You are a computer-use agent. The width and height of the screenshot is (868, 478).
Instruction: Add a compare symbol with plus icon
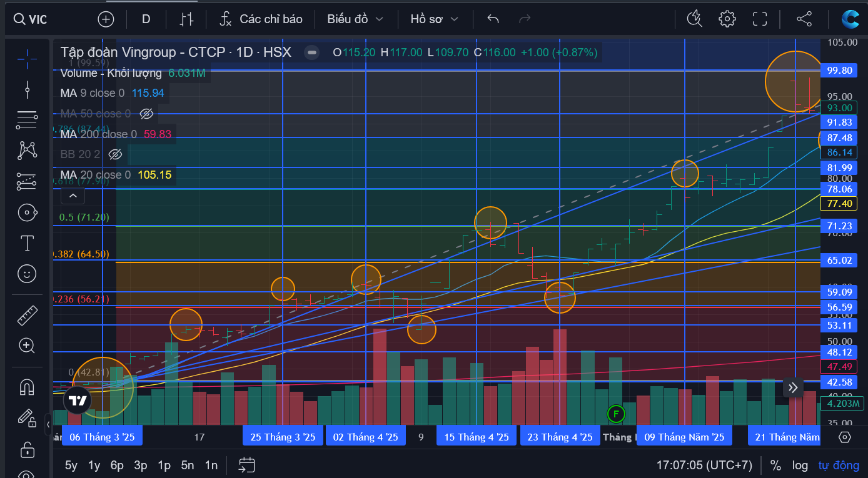click(106, 19)
